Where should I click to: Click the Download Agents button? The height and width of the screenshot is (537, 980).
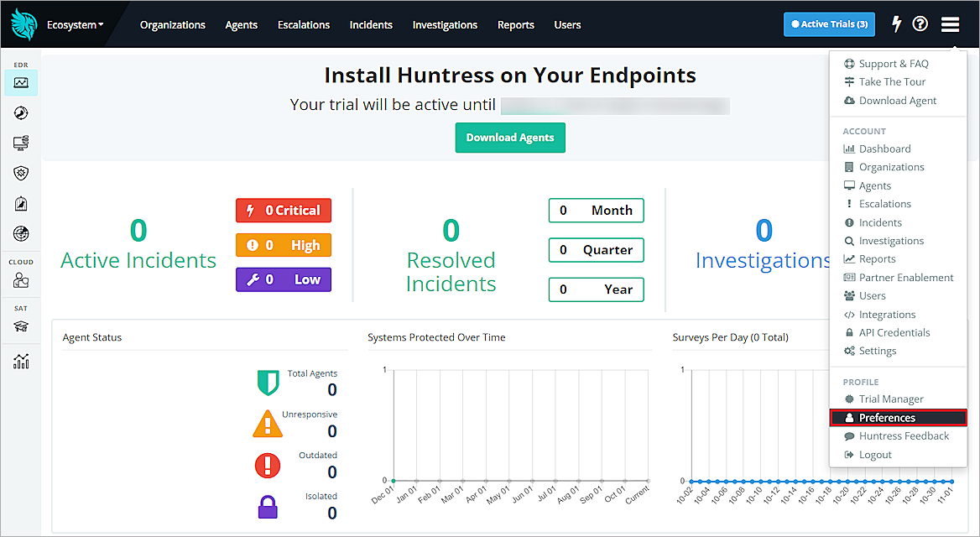(510, 137)
